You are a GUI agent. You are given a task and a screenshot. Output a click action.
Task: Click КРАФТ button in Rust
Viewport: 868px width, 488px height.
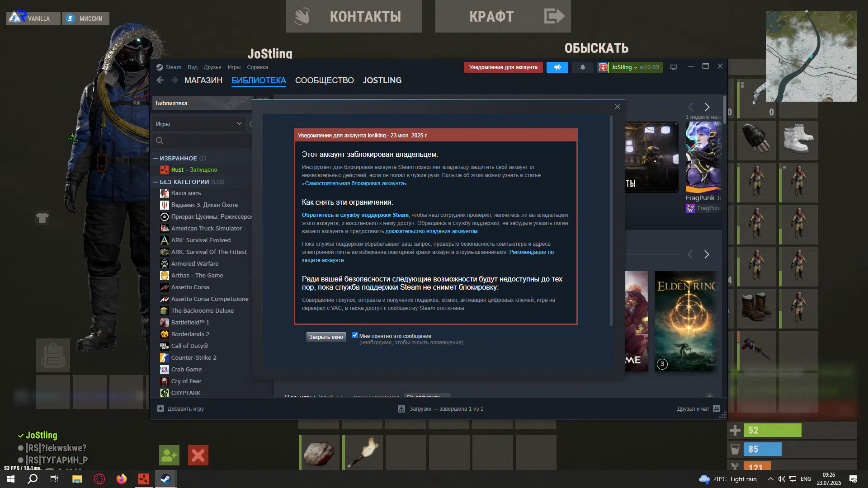(503, 16)
